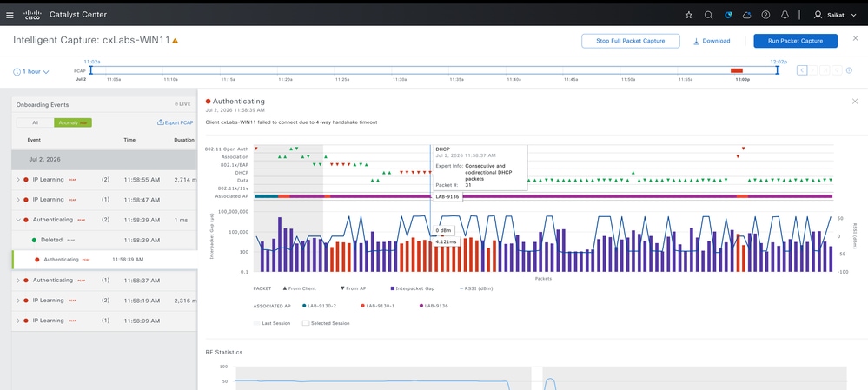
Task: Select the Anomaly events filter
Action: click(72, 122)
